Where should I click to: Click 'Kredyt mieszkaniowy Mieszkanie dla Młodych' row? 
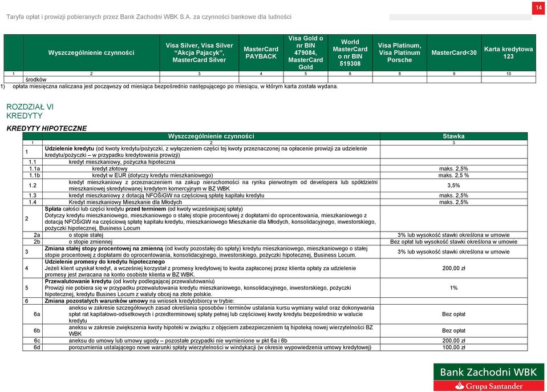tap(125, 202)
